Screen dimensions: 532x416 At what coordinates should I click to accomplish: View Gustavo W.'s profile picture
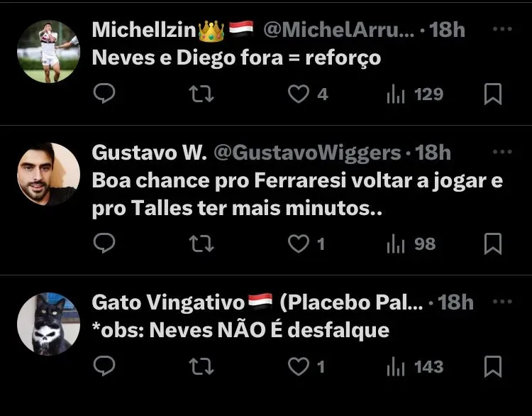[48, 174]
